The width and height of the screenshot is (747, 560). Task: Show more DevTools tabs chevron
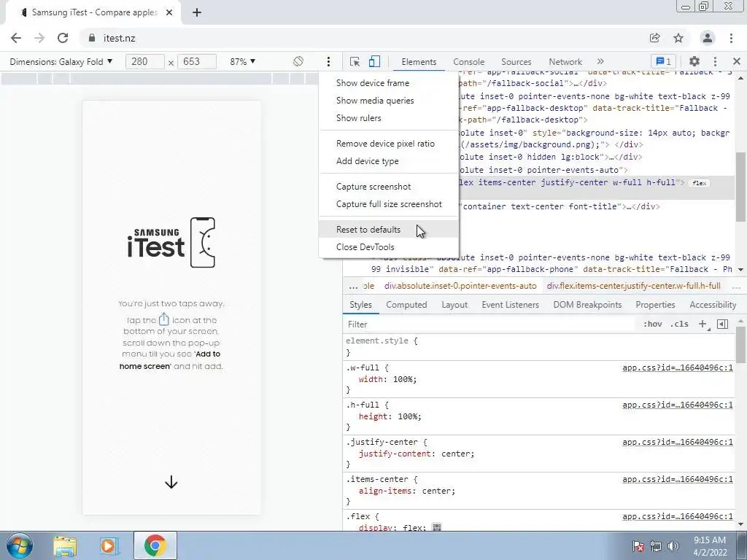point(600,61)
